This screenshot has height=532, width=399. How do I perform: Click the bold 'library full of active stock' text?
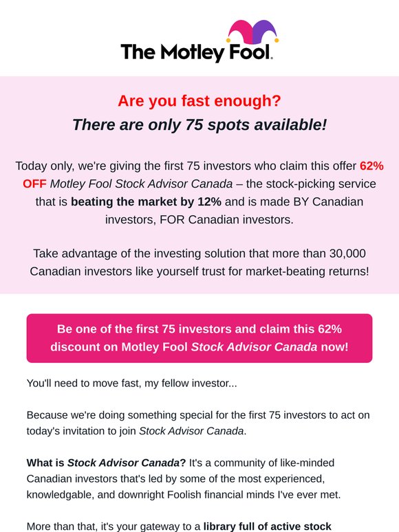(x=267, y=527)
